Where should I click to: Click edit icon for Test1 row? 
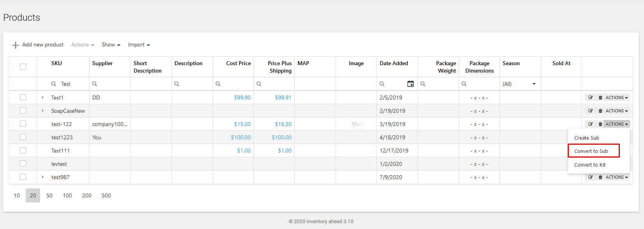(x=591, y=98)
